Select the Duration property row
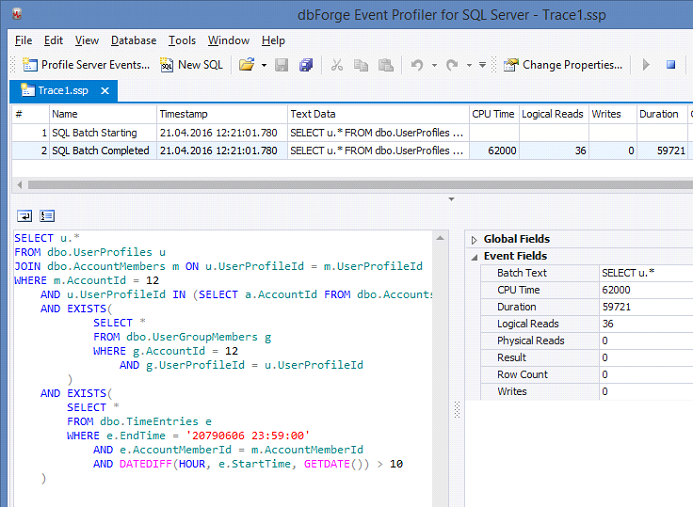The width and height of the screenshot is (693, 507). click(587, 307)
